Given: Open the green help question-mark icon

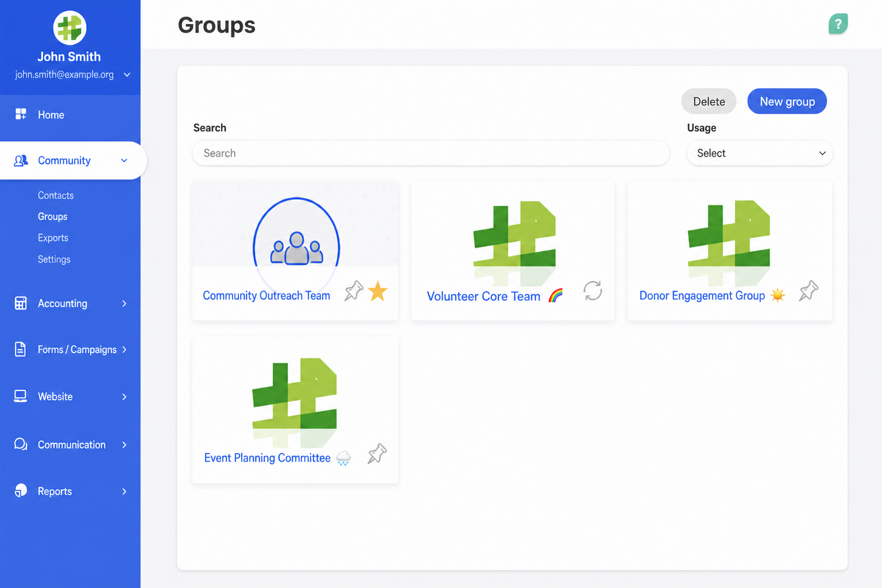Looking at the screenshot, I should tap(838, 24).
